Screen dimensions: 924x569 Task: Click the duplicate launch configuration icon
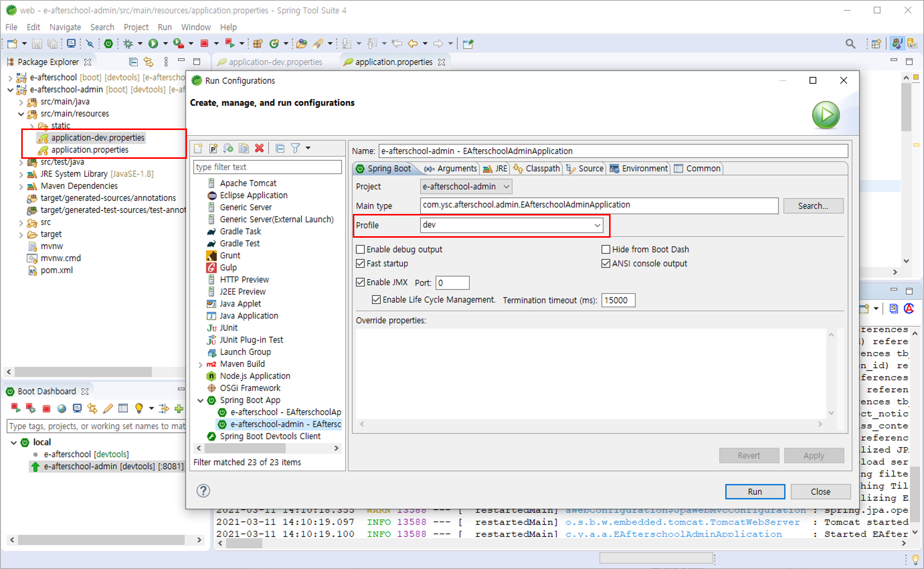pyautogui.click(x=244, y=148)
